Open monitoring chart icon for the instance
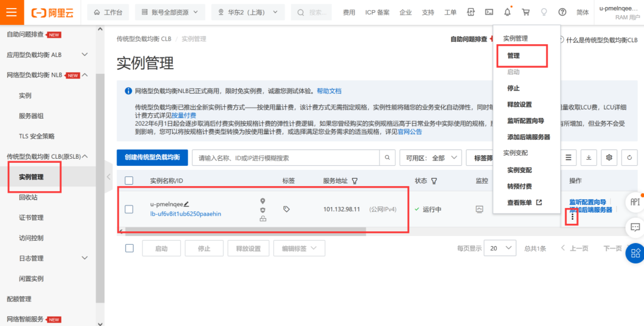 coord(479,209)
